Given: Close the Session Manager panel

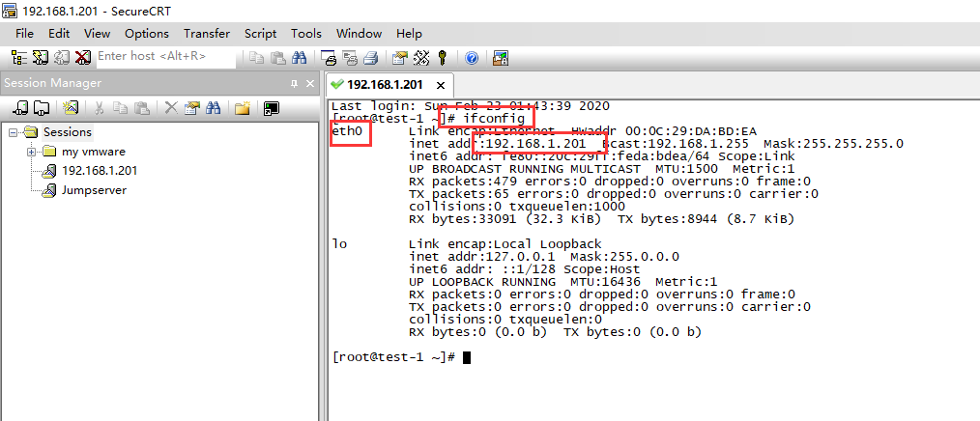Looking at the screenshot, I should (x=309, y=84).
